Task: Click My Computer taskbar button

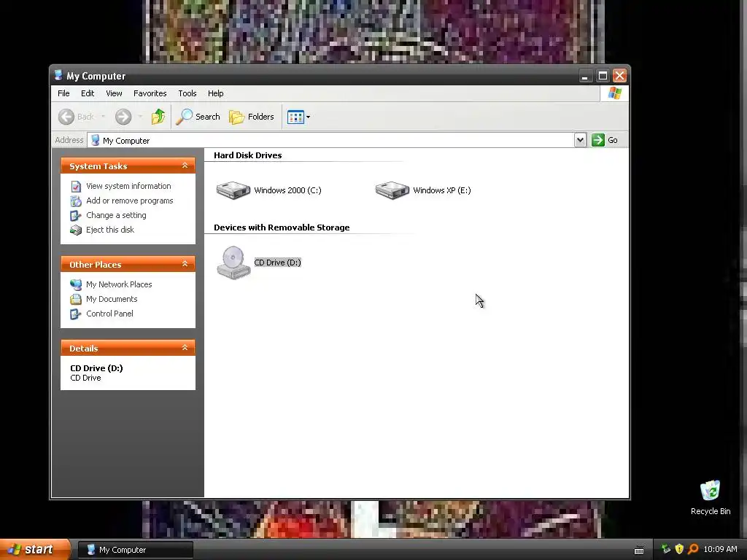Action: (x=136, y=550)
